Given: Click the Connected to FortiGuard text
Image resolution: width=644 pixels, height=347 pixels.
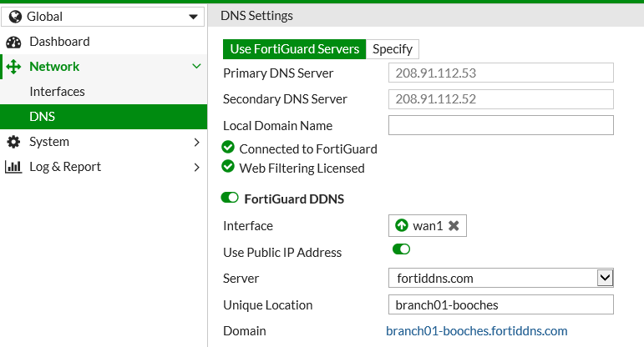Looking at the screenshot, I should (308, 148).
